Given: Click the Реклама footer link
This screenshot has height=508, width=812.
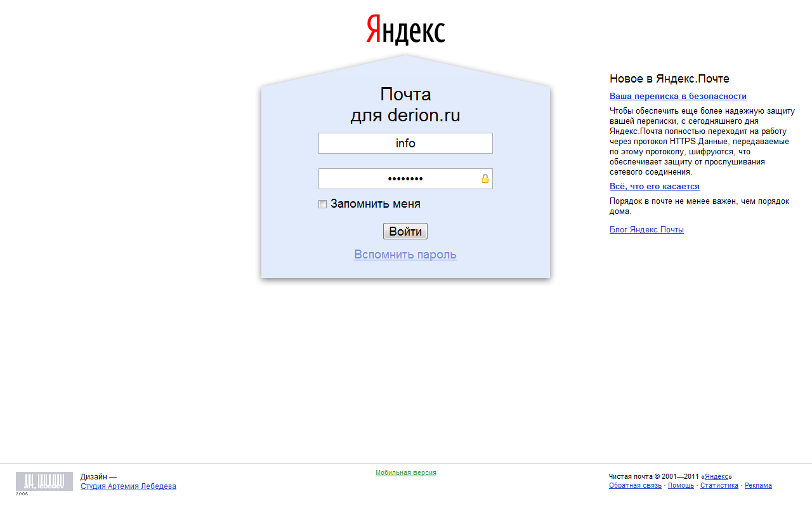Looking at the screenshot, I should 758,485.
